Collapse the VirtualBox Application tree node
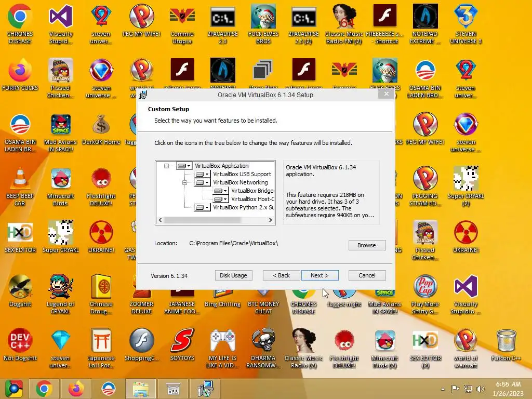Image resolution: width=532 pixels, height=399 pixels. point(166,166)
